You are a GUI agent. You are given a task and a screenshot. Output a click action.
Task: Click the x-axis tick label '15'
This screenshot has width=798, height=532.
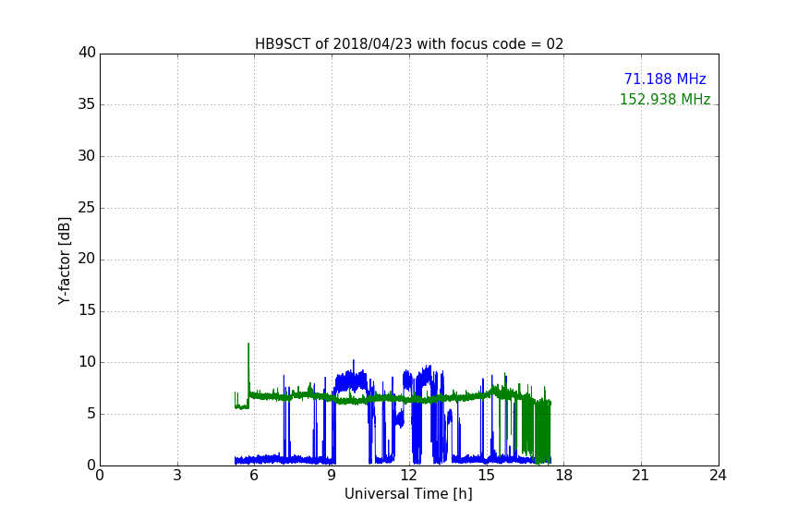click(x=486, y=476)
